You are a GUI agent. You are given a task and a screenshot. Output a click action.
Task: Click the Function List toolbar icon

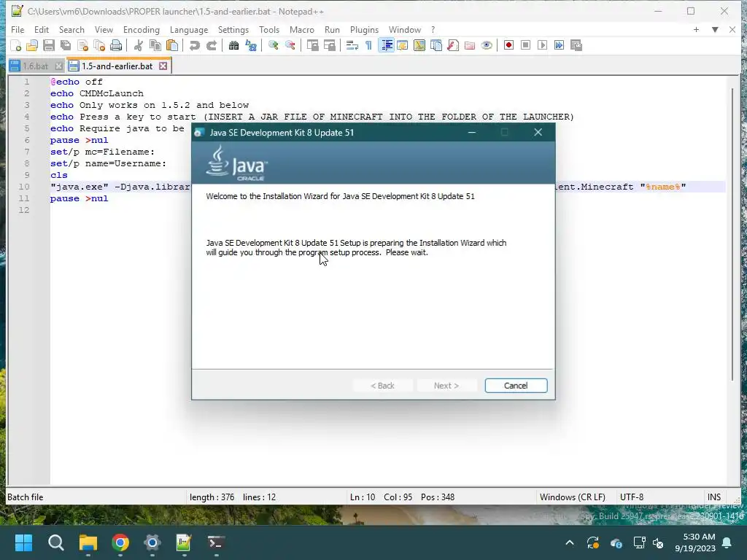click(x=453, y=45)
